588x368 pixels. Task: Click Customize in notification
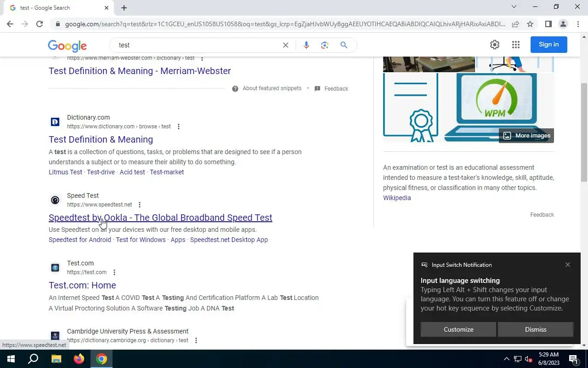point(458,329)
